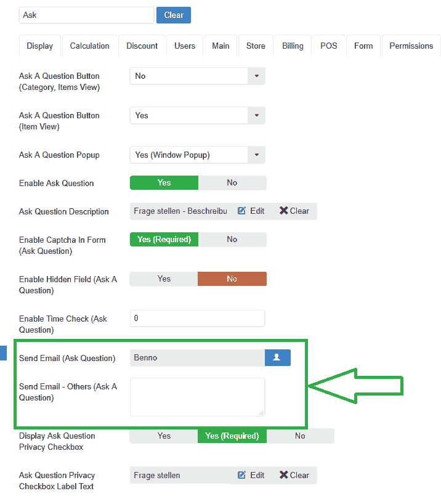Viewport: 441px width, 504px height.
Task: Open the Permissions tab
Action: (x=411, y=46)
